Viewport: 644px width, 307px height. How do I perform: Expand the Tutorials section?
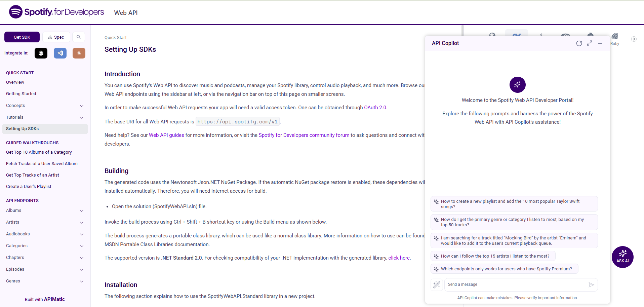pos(45,117)
